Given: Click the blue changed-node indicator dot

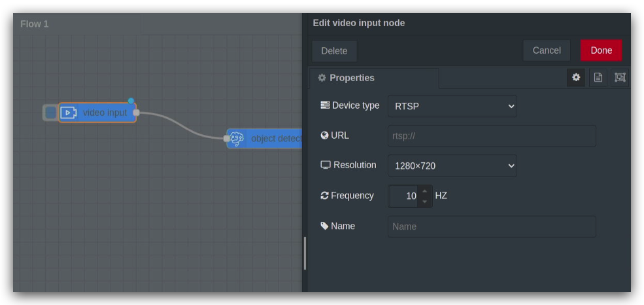Looking at the screenshot, I should click(x=131, y=101).
